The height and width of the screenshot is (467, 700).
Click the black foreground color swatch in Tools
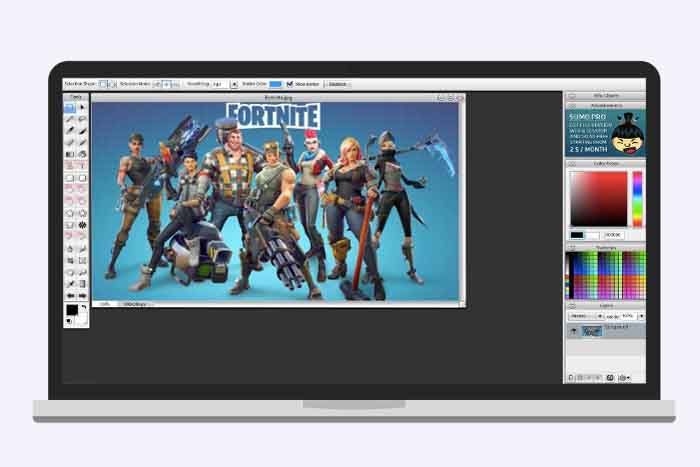(x=72, y=309)
